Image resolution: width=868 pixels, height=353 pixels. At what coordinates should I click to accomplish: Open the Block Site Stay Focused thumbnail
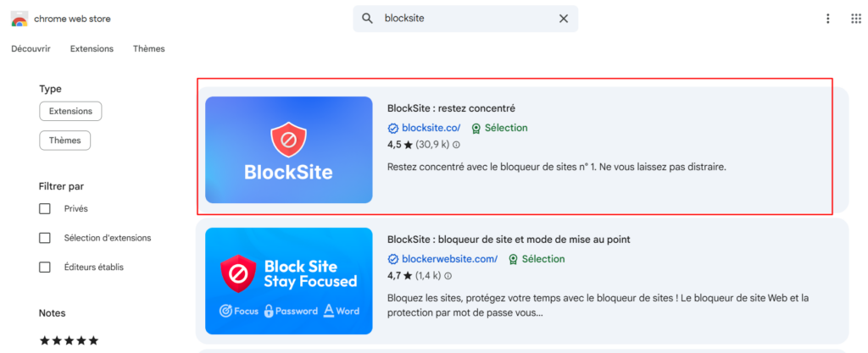(x=289, y=281)
